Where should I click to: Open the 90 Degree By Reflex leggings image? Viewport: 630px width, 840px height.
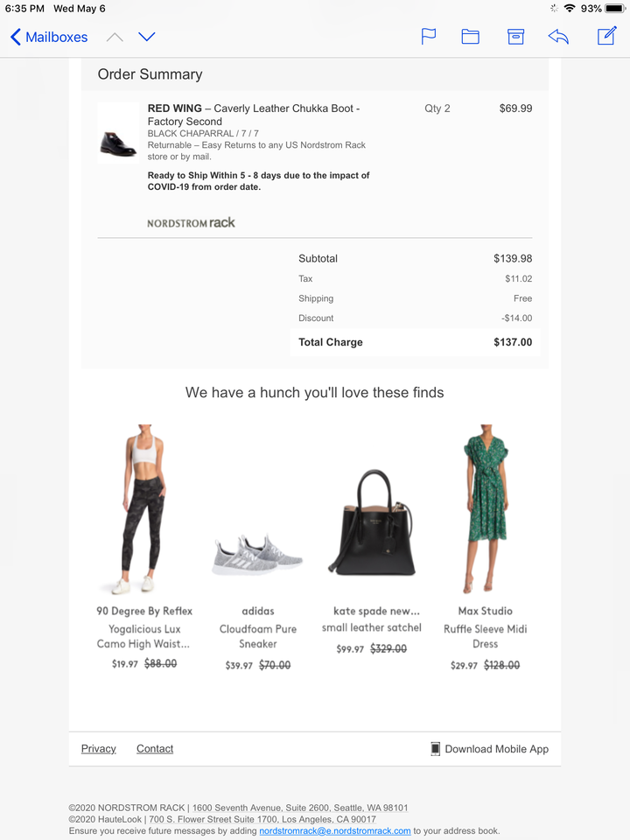pos(143,509)
